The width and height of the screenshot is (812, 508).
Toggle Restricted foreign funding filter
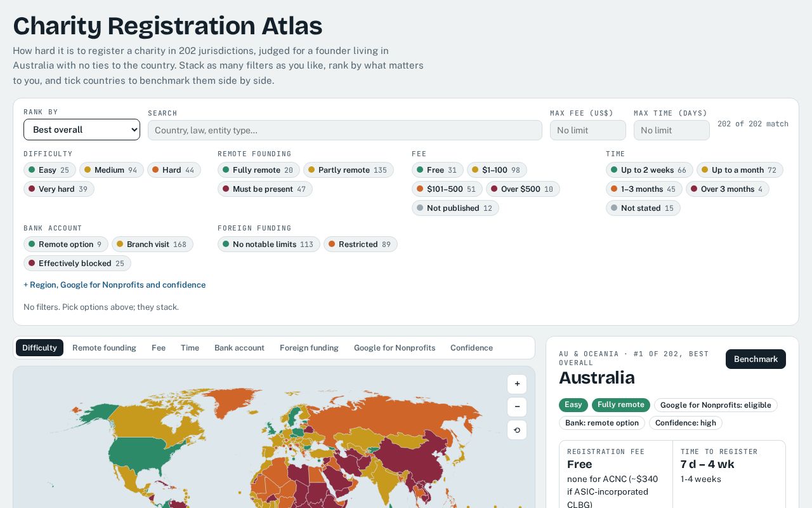pos(360,244)
